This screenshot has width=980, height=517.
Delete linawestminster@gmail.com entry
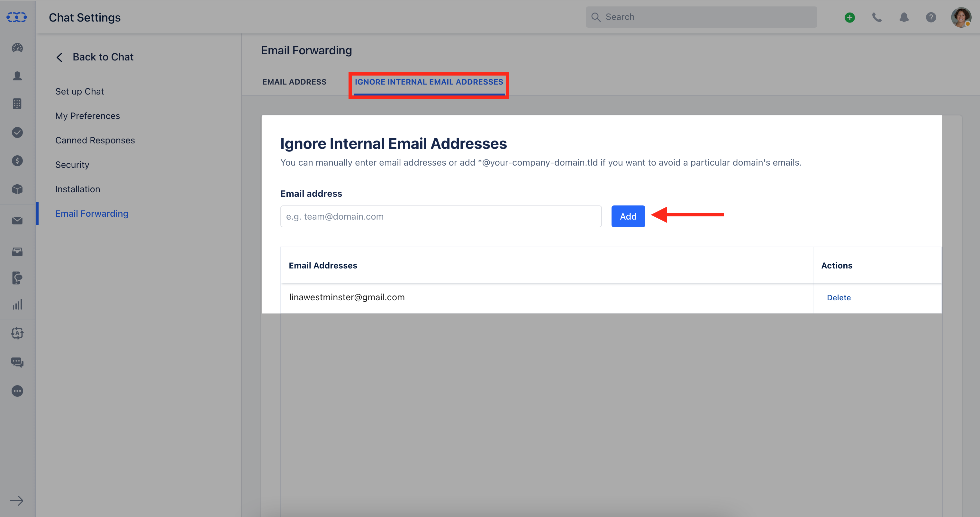839,297
